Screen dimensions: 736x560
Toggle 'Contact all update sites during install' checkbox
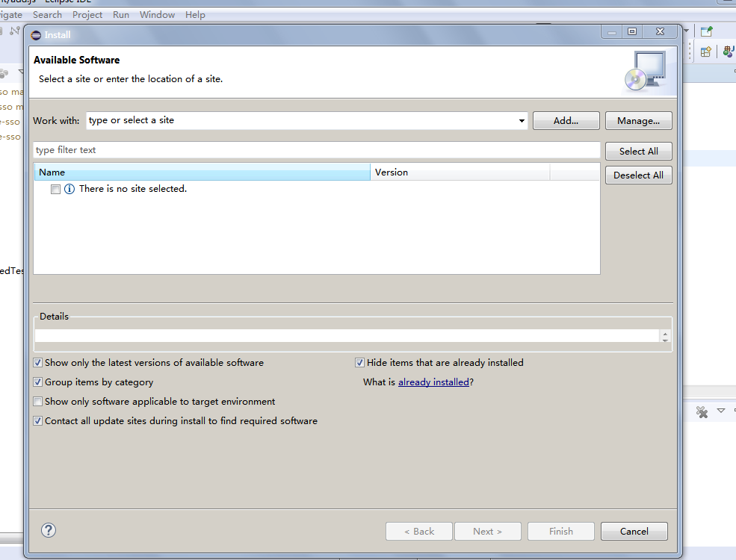(37, 420)
